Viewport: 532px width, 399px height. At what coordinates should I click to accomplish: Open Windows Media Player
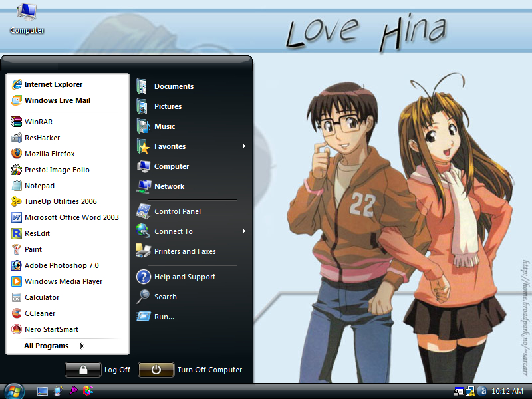57,281
